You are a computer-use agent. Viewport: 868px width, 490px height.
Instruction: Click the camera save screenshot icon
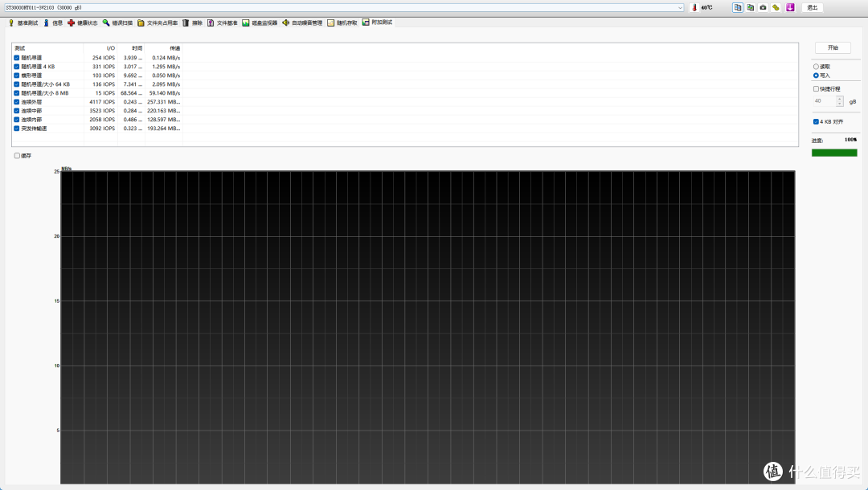[x=763, y=8]
